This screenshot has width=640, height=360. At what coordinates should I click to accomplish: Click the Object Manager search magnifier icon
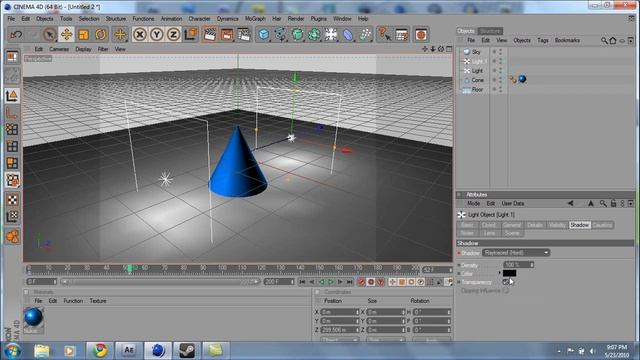coord(604,40)
